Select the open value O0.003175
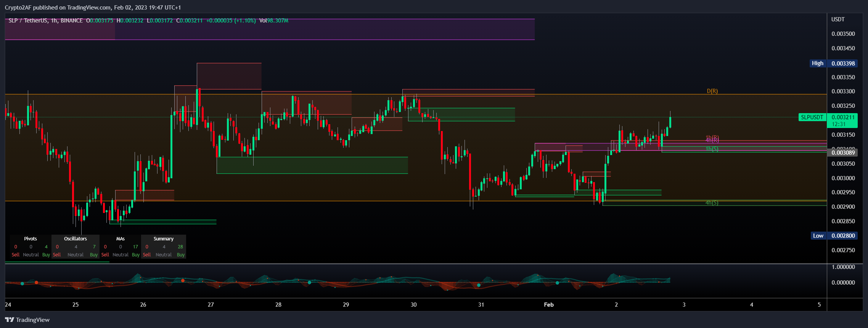 [100, 21]
